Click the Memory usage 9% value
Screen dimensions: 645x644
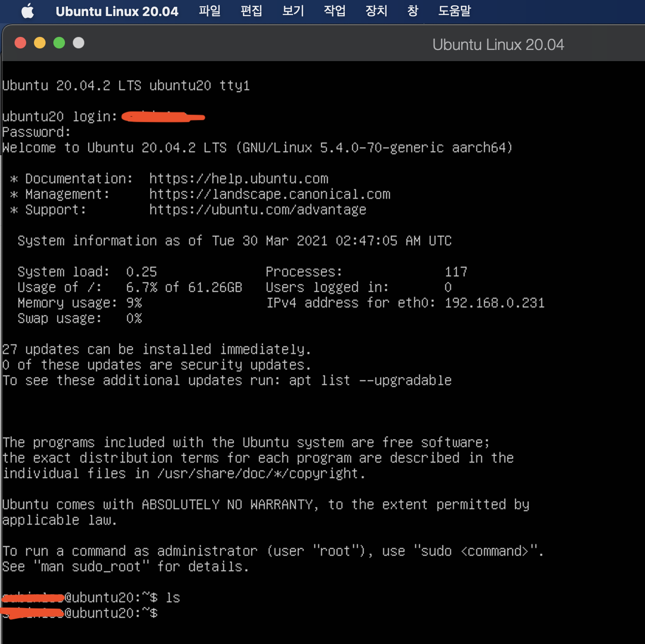pos(134,303)
